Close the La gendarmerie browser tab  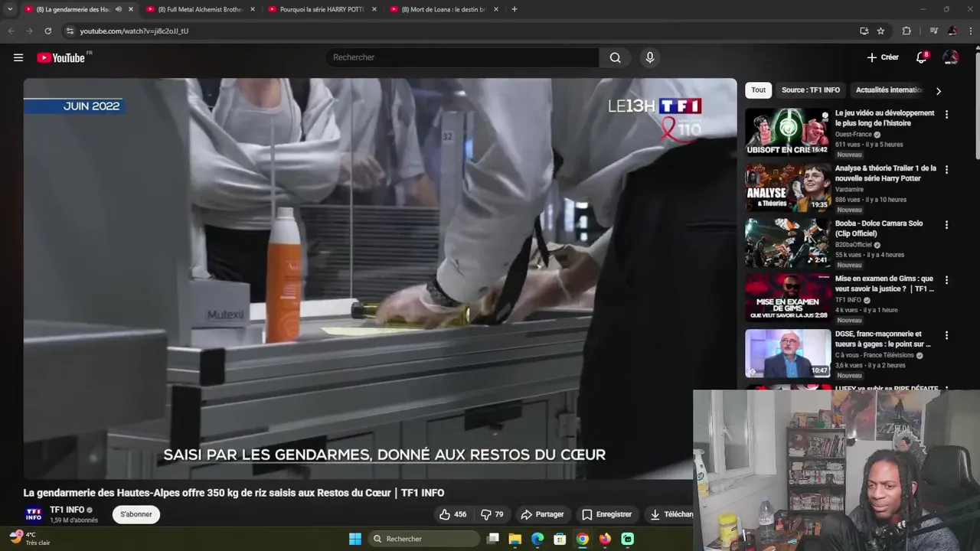(131, 9)
